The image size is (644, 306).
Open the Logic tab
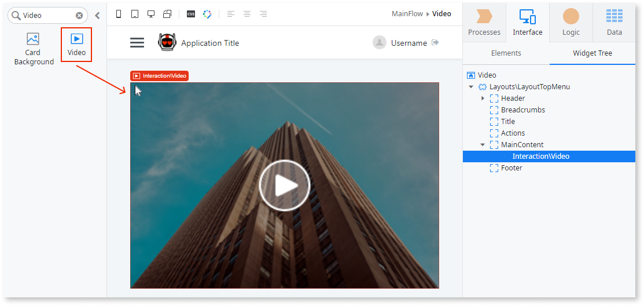point(571,22)
